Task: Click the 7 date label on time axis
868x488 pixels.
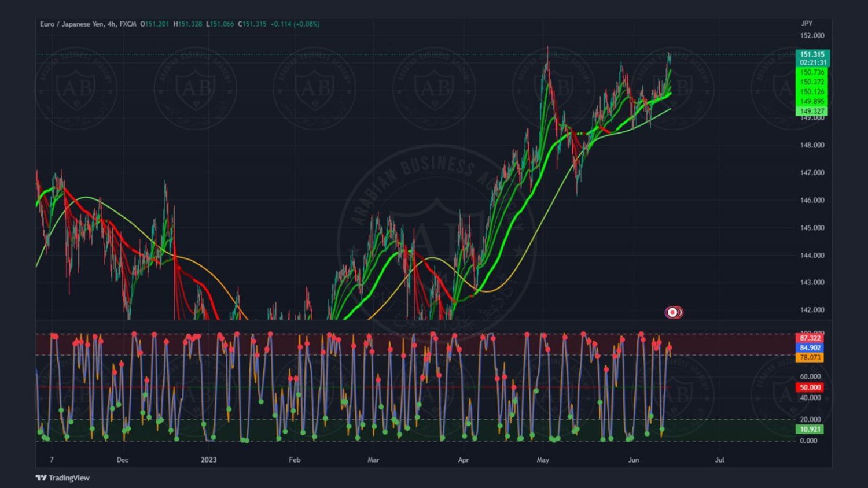Action: click(x=52, y=460)
